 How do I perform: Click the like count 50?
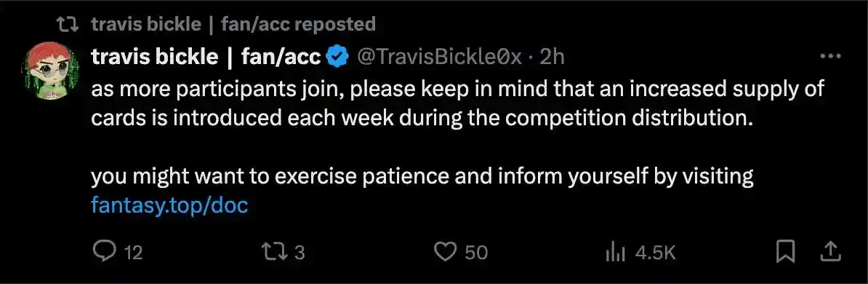tap(476, 253)
